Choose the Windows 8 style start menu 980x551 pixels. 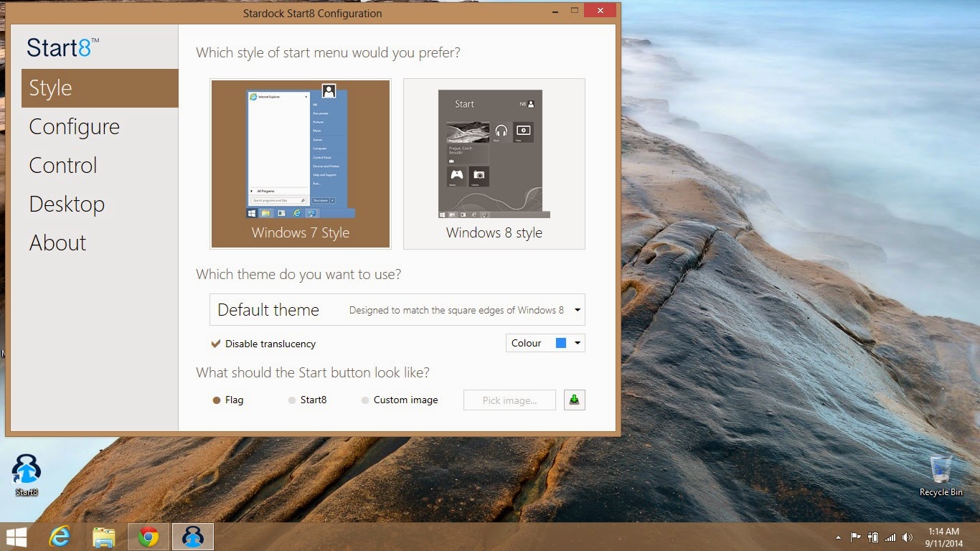[494, 164]
